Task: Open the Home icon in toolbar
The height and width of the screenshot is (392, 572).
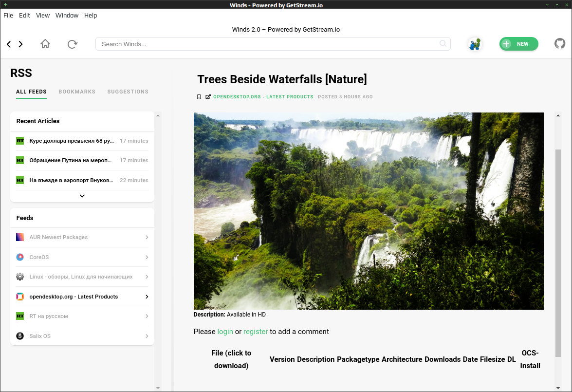Action: (45, 44)
